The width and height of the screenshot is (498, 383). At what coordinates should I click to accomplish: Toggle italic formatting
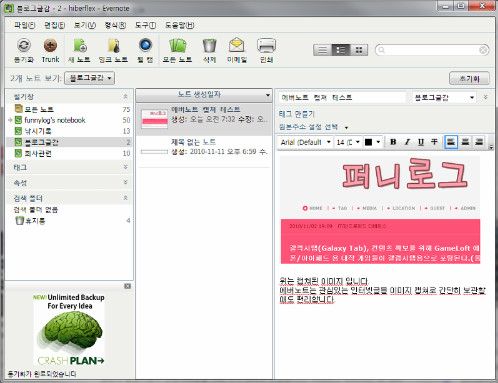tap(407, 142)
